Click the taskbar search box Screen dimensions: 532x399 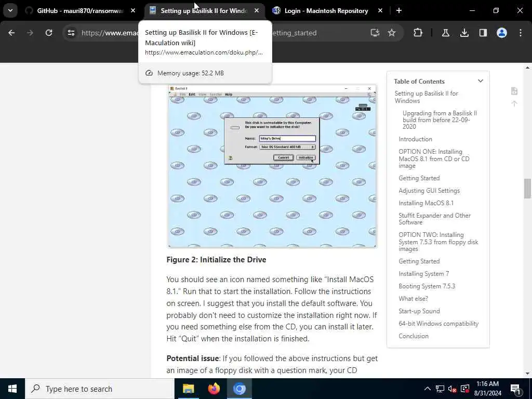point(99,389)
